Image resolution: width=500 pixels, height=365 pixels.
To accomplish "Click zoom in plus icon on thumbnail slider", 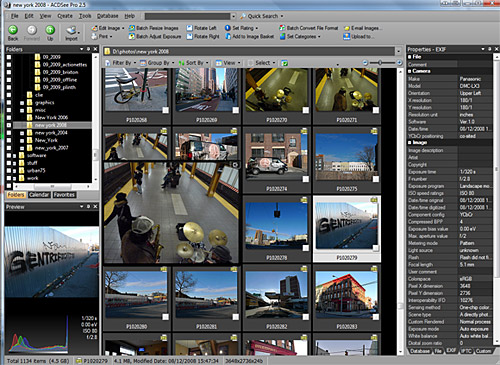I will click(x=399, y=62).
